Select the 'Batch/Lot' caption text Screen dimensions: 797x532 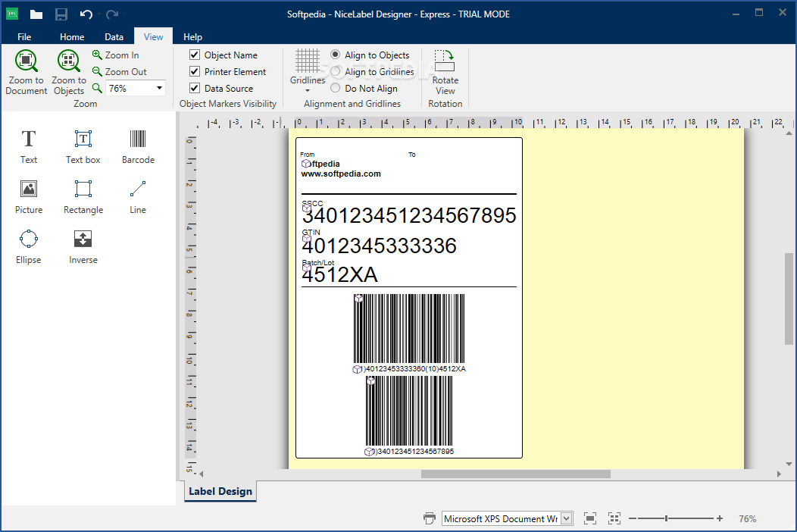click(x=318, y=262)
